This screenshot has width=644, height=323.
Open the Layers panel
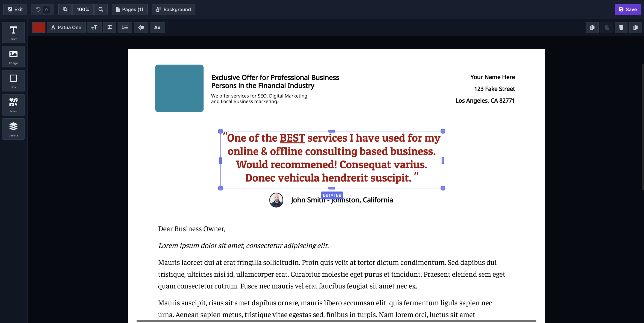coord(14,129)
